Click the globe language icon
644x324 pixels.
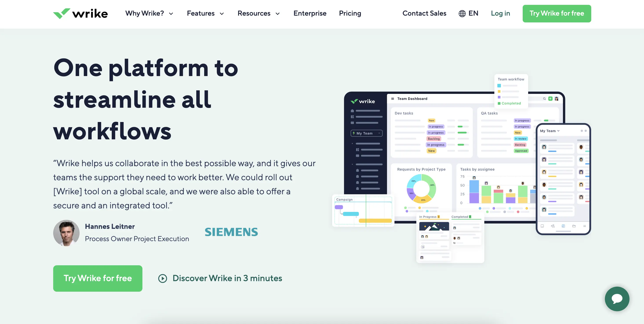coord(462,13)
